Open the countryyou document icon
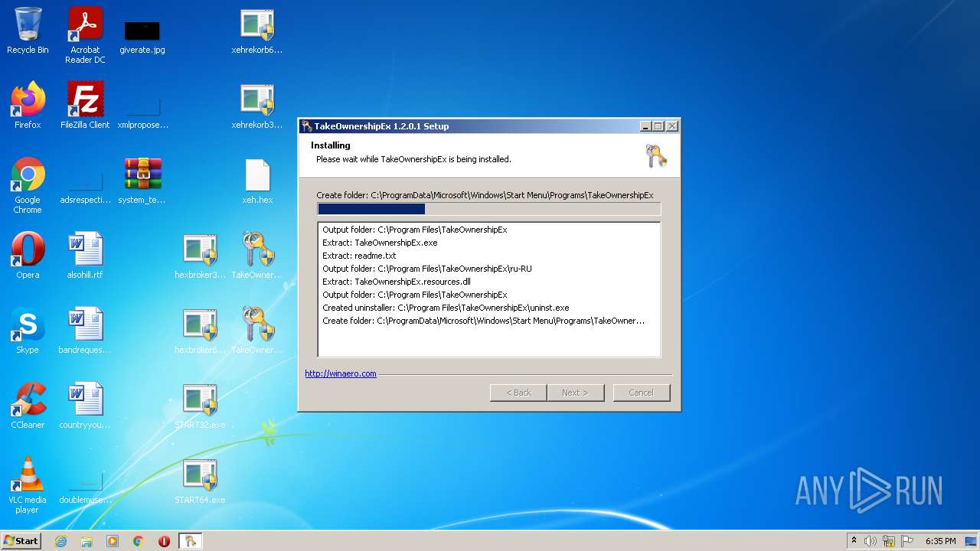The image size is (980, 551). click(x=85, y=406)
